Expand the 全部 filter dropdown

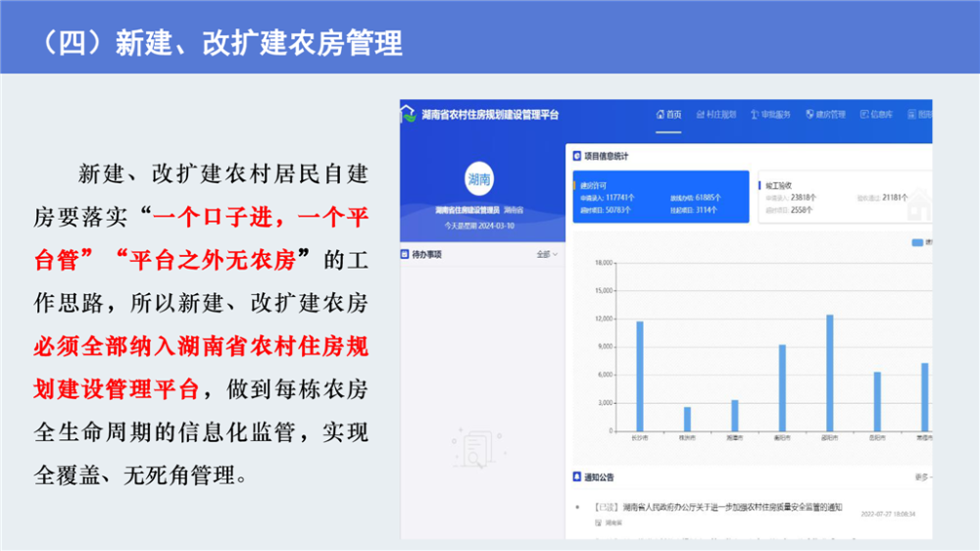click(x=547, y=255)
